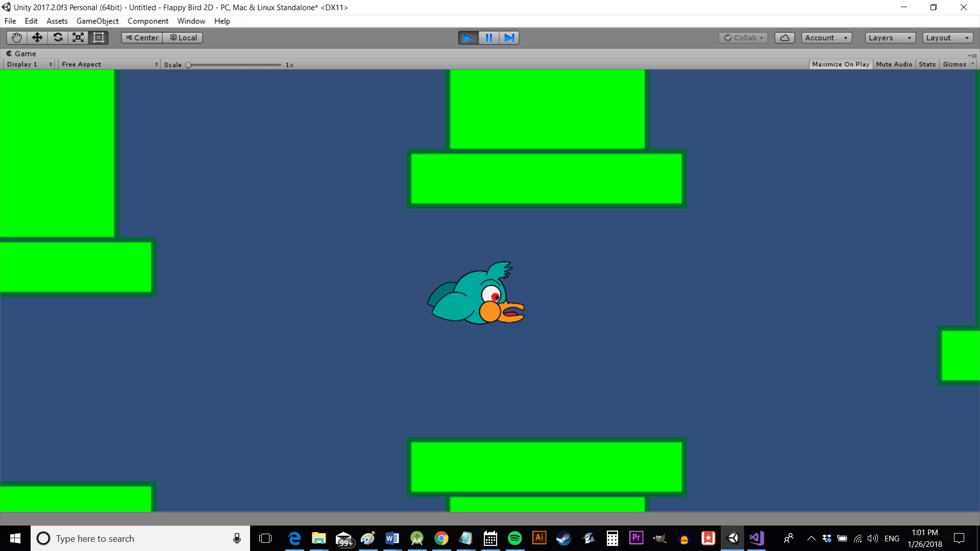Open the Component menu

click(148, 21)
